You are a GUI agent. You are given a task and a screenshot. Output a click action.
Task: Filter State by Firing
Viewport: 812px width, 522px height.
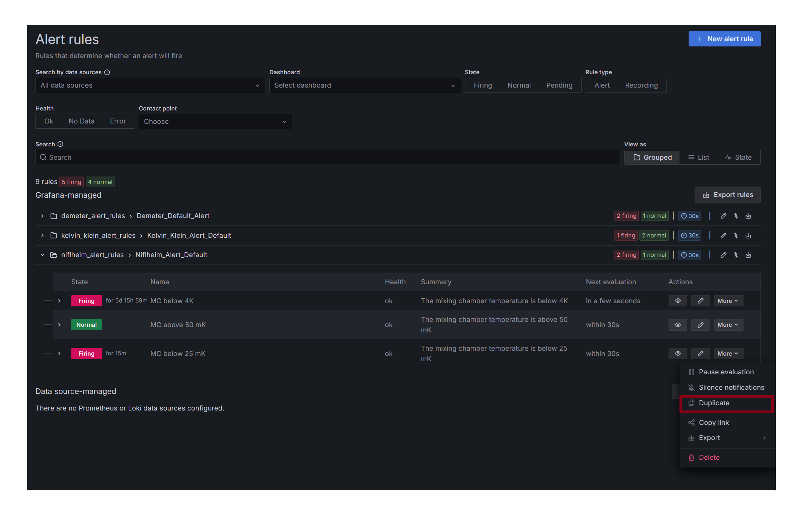pos(483,85)
